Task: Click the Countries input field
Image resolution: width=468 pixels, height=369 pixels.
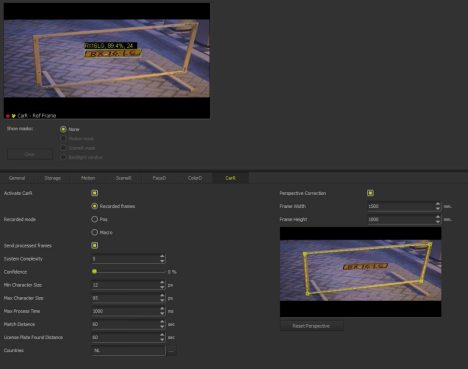Action: pyautogui.click(x=128, y=351)
